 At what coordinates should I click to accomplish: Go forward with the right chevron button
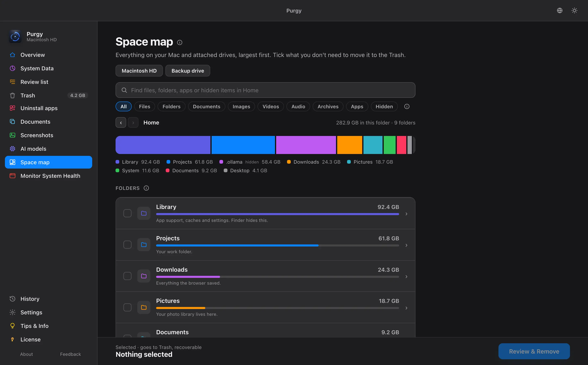(133, 123)
